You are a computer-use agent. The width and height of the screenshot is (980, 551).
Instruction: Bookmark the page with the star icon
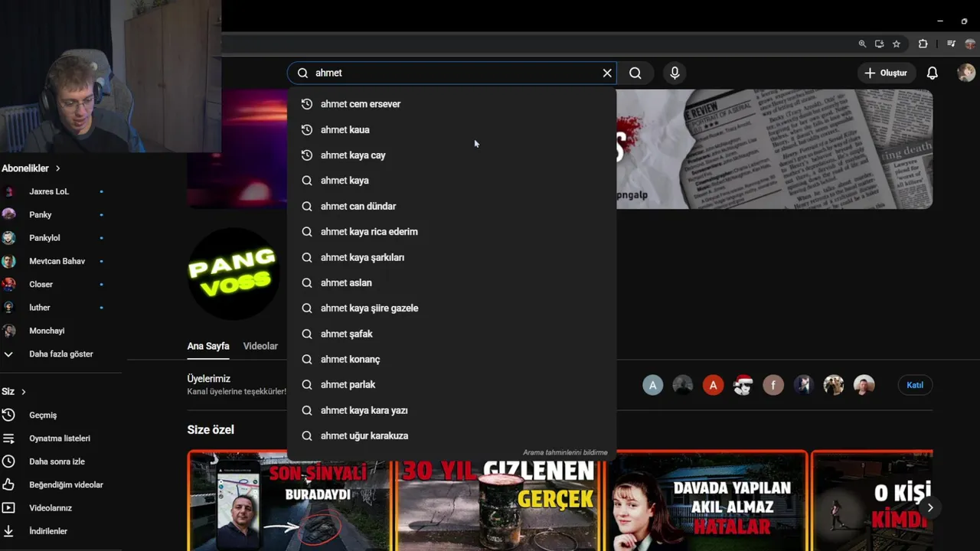click(x=896, y=44)
